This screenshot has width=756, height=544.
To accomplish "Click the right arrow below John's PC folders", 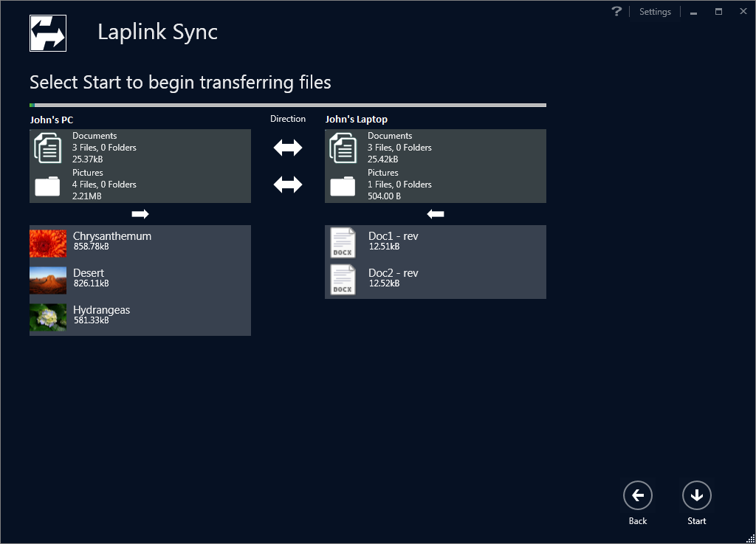I will 140,214.
